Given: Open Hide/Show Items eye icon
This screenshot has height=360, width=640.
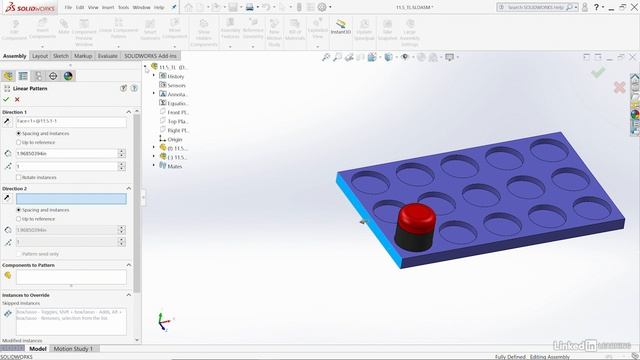Looking at the screenshot, I should (404, 58).
